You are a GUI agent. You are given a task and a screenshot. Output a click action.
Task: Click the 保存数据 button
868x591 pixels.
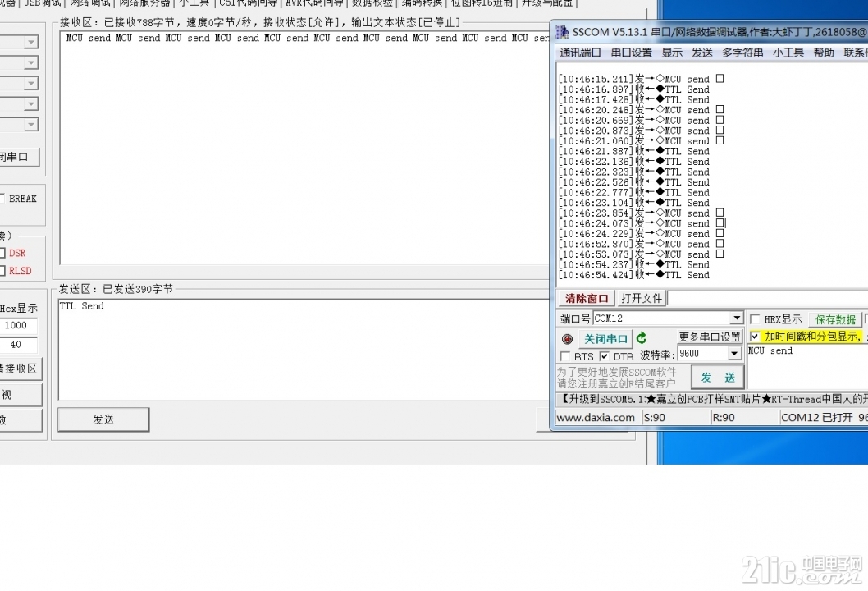click(835, 319)
